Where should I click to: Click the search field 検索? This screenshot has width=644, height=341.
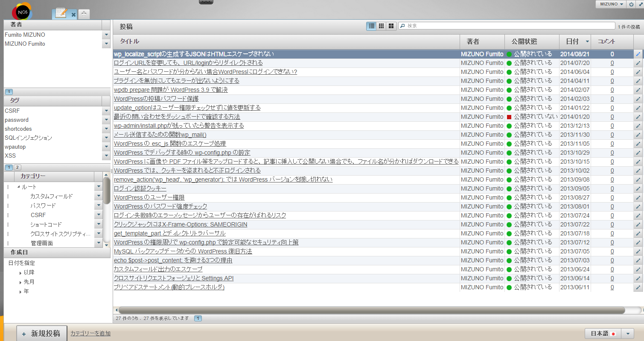(507, 26)
